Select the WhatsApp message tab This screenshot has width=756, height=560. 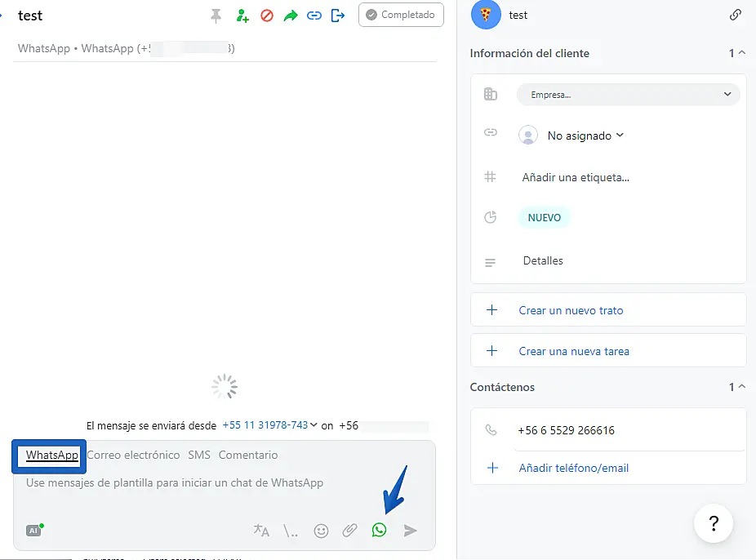point(52,456)
